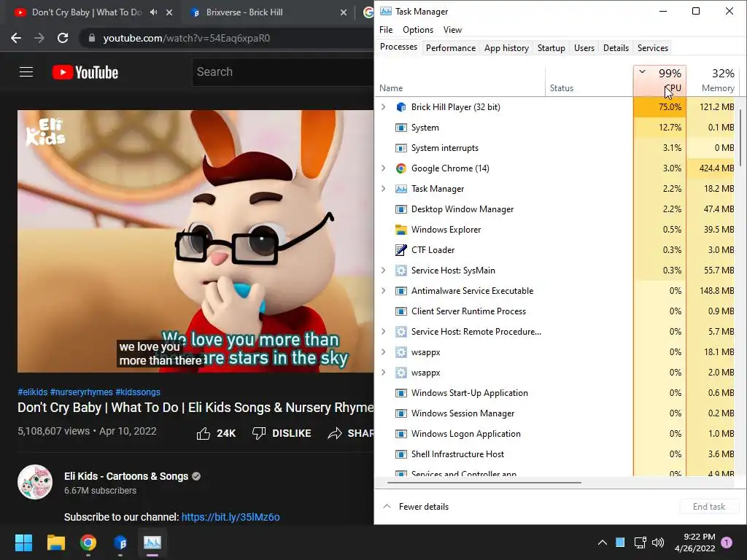Open the File menu in Task Manager
Image resolution: width=747 pixels, height=560 pixels.
click(x=386, y=30)
